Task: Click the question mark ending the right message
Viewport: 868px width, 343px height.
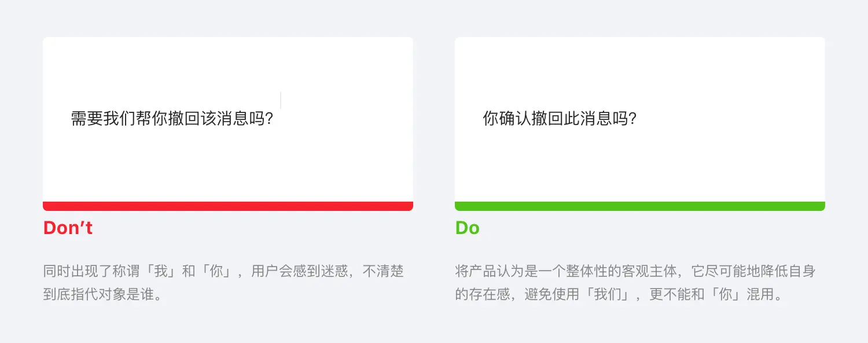Action: tap(632, 119)
